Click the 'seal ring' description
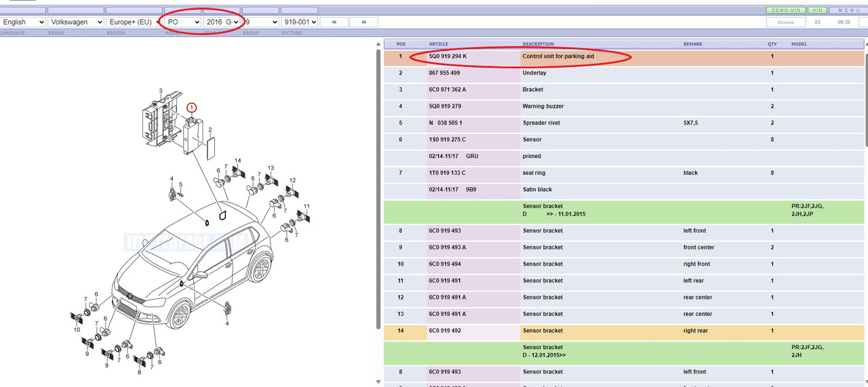868x387 pixels. click(534, 173)
